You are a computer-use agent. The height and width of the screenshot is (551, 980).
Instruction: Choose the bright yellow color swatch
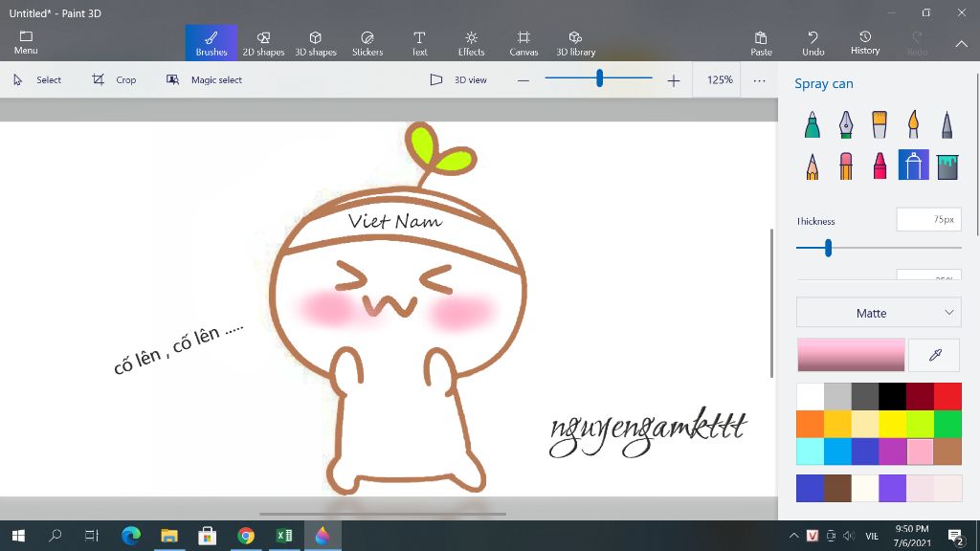pos(893,424)
